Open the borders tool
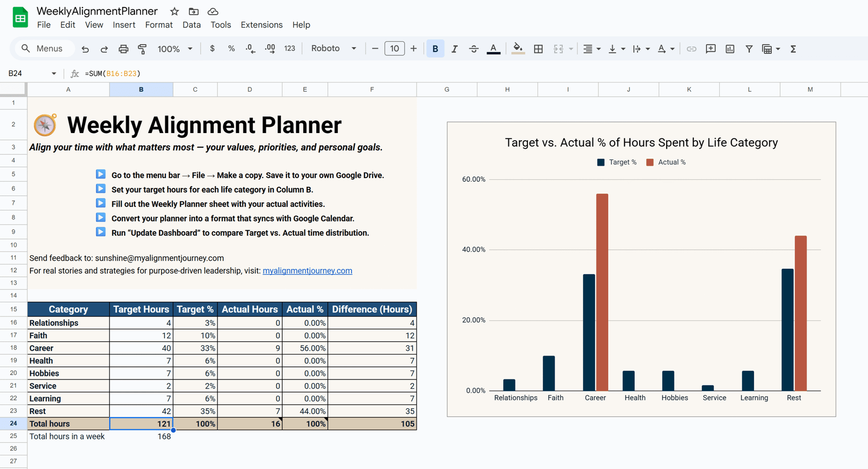868x469 pixels. (538, 49)
